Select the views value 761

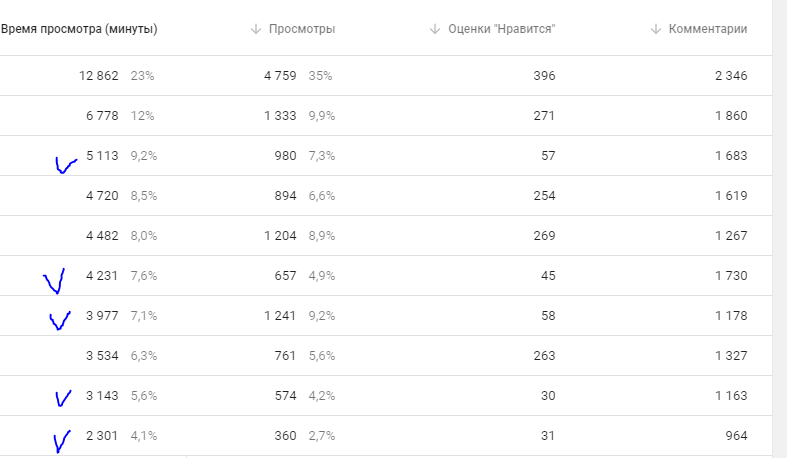pyautogui.click(x=284, y=355)
